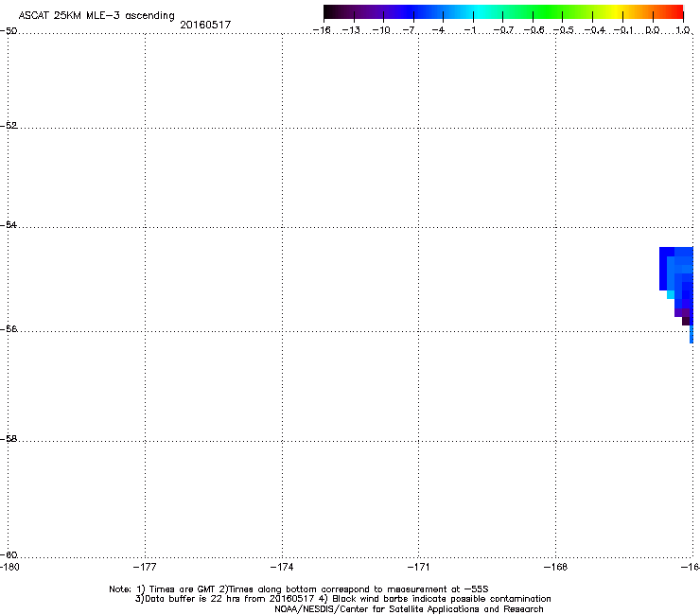Pick the green section of the color bar
Image resolution: width=700 pixels, height=615 pixels.
click(x=547, y=11)
